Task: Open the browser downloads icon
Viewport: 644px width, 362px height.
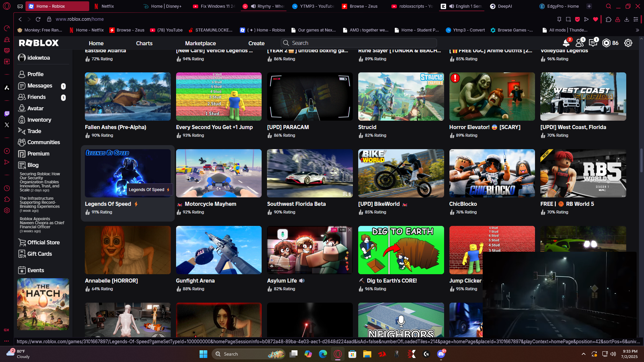Action: point(627,19)
